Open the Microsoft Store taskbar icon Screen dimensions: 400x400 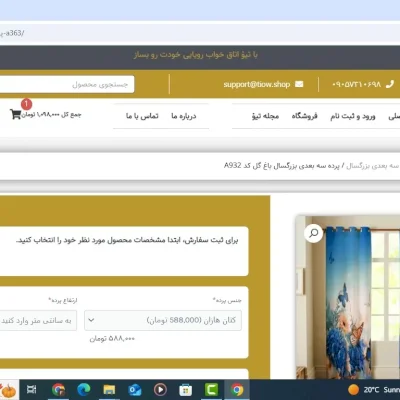pyautogui.click(x=186, y=389)
